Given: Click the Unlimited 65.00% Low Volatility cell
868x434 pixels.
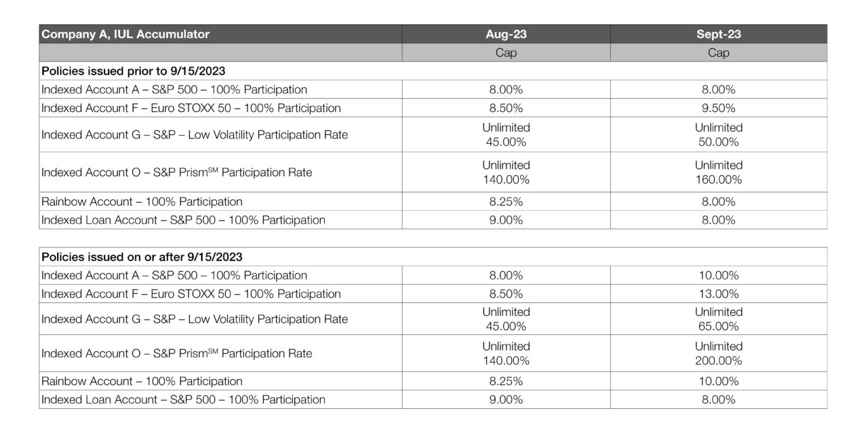Looking at the screenshot, I should pyautogui.click(x=718, y=319).
